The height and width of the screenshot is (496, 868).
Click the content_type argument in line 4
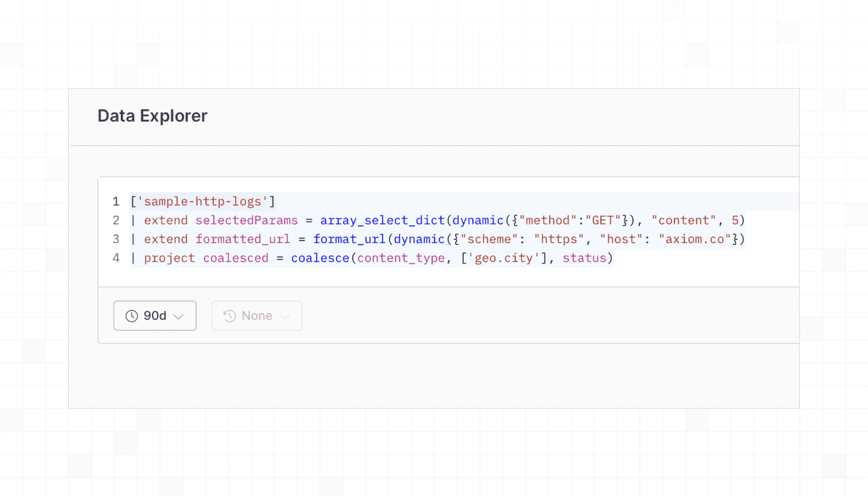click(401, 258)
